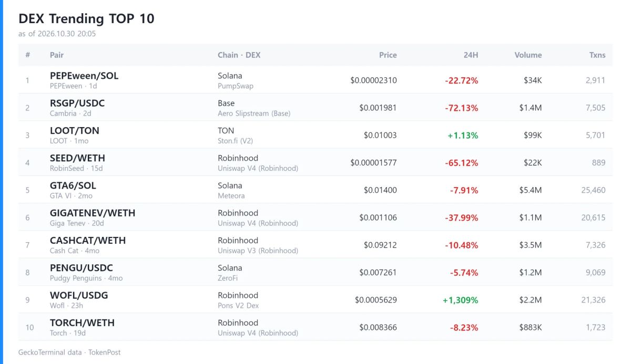The width and height of the screenshot is (631, 364).
Task: Click the RSGP/USDC pair name
Action: click(77, 103)
